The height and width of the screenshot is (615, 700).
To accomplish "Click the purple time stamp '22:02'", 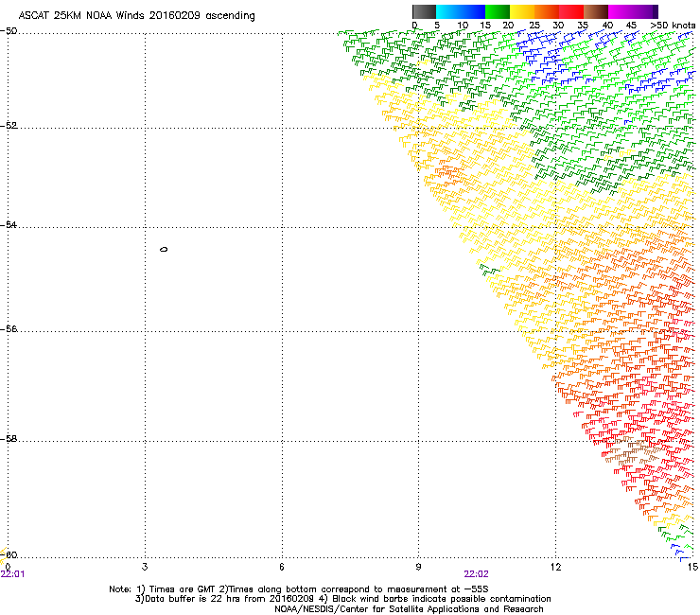I will (x=477, y=574).
